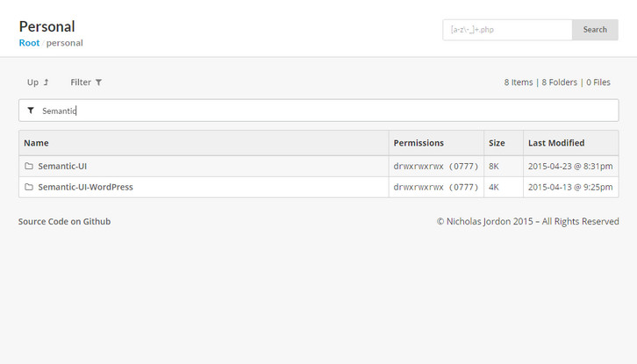Click the up-arrow icon on the Up button
Screen dimensions: 637x364
(x=46, y=82)
